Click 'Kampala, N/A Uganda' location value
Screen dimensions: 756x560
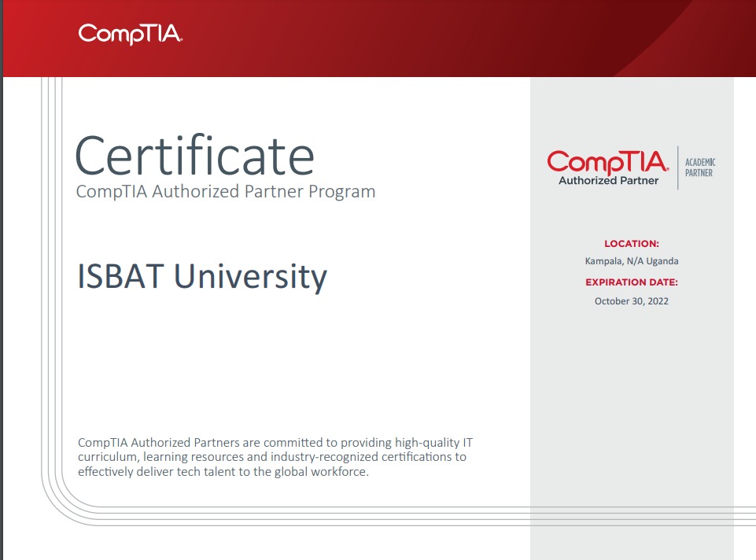[632, 261]
